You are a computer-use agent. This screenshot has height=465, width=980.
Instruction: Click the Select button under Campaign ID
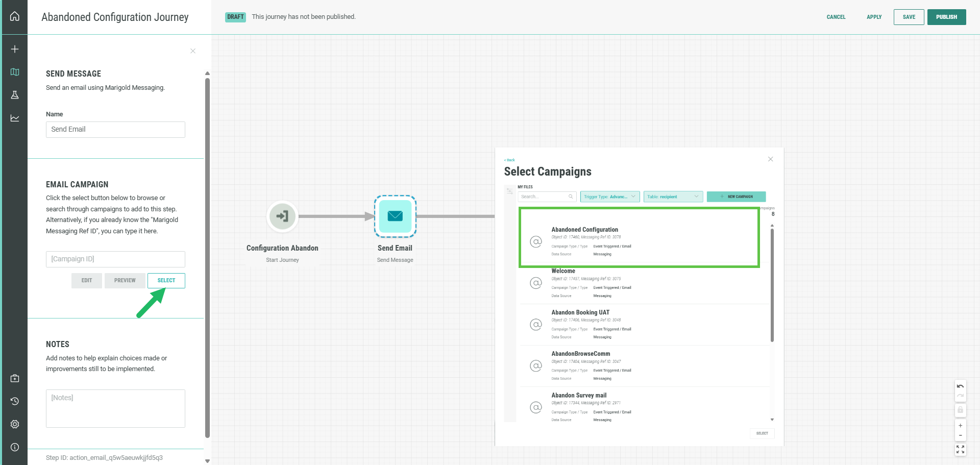pyautogui.click(x=166, y=281)
